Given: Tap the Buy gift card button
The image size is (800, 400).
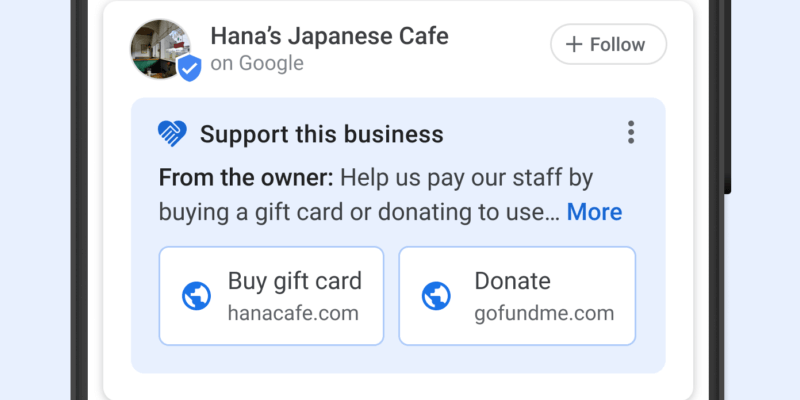Looking at the screenshot, I should (271, 296).
